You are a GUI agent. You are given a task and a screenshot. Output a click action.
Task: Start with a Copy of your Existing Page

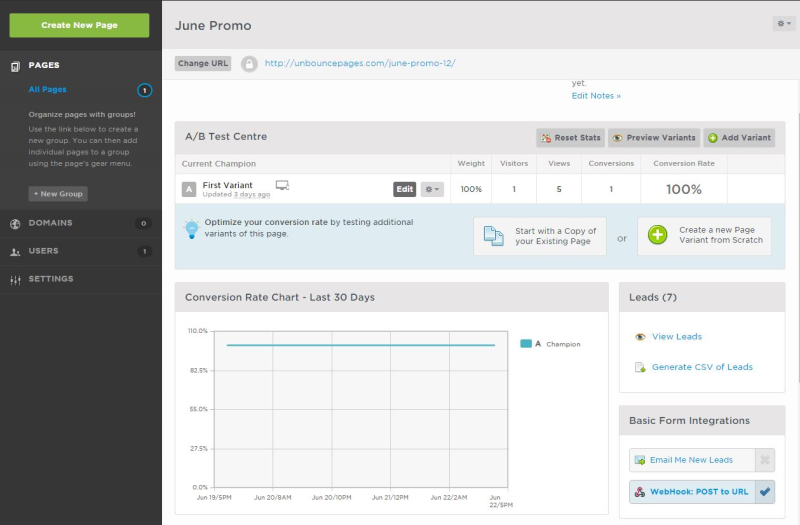coord(540,236)
